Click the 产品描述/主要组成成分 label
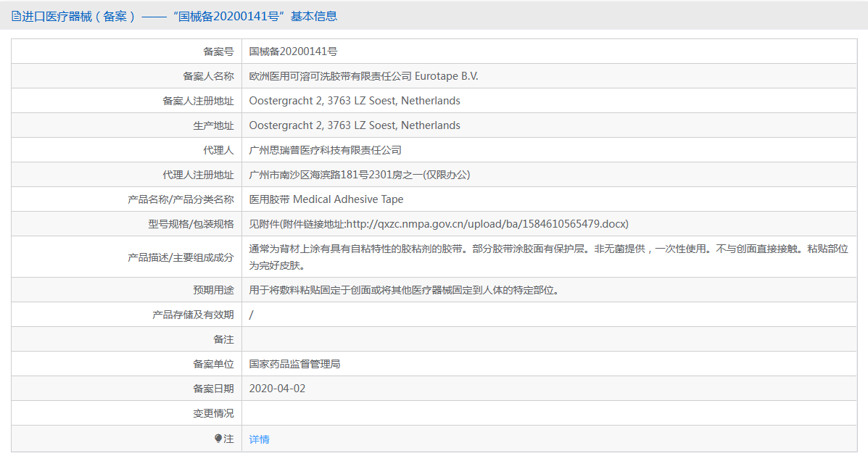 coord(181,257)
